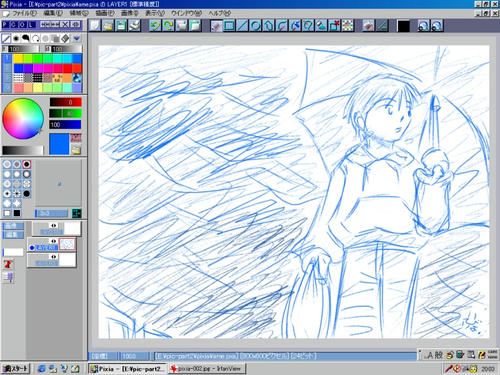This screenshot has height=375, width=500.
Task: Click the スタート Start button
Action: point(16,368)
